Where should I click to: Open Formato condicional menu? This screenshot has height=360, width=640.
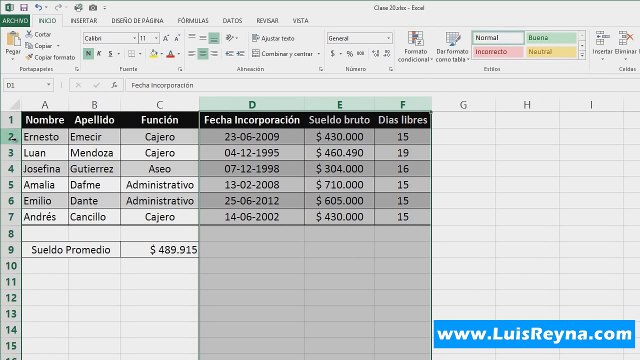[415, 47]
